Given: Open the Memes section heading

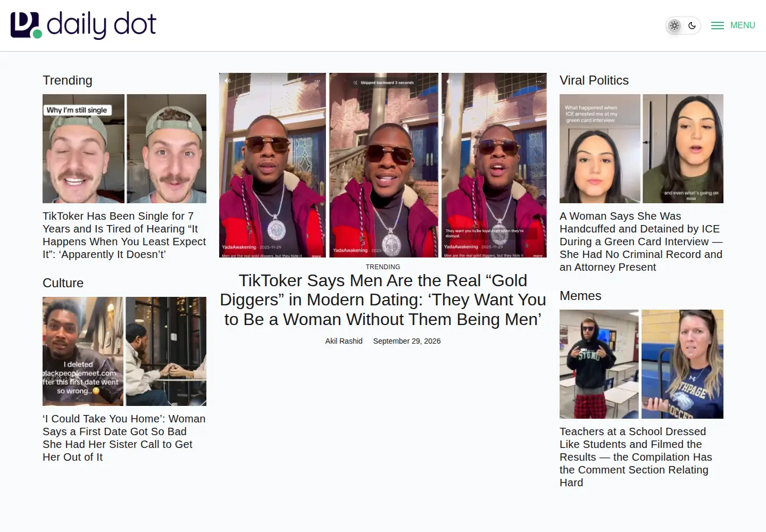Looking at the screenshot, I should click(x=580, y=296).
